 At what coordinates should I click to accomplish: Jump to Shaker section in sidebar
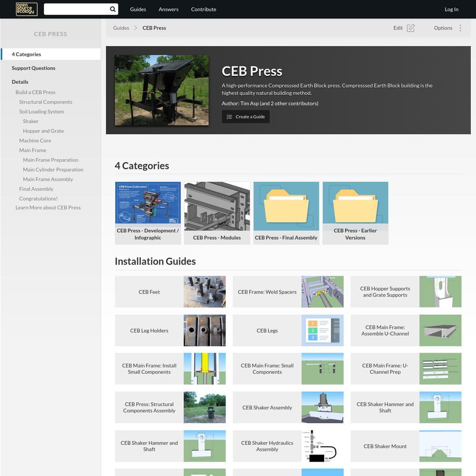30,121
